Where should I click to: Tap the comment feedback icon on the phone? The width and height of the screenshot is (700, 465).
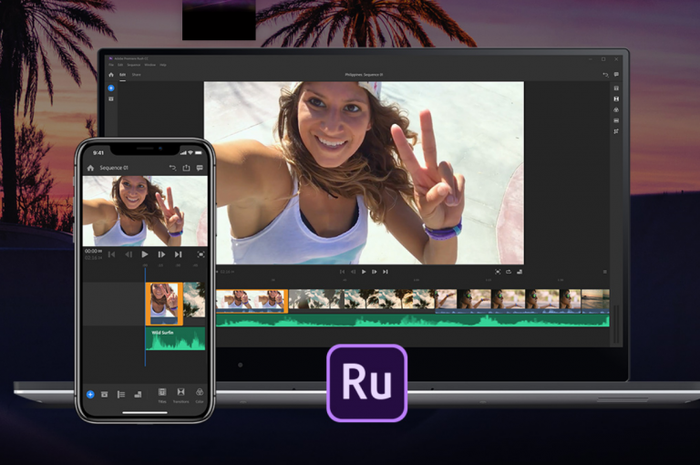pyautogui.click(x=200, y=168)
